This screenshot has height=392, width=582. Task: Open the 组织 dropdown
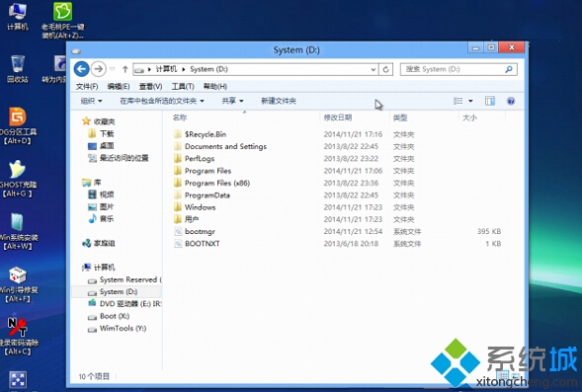click(x=91, y=101)
